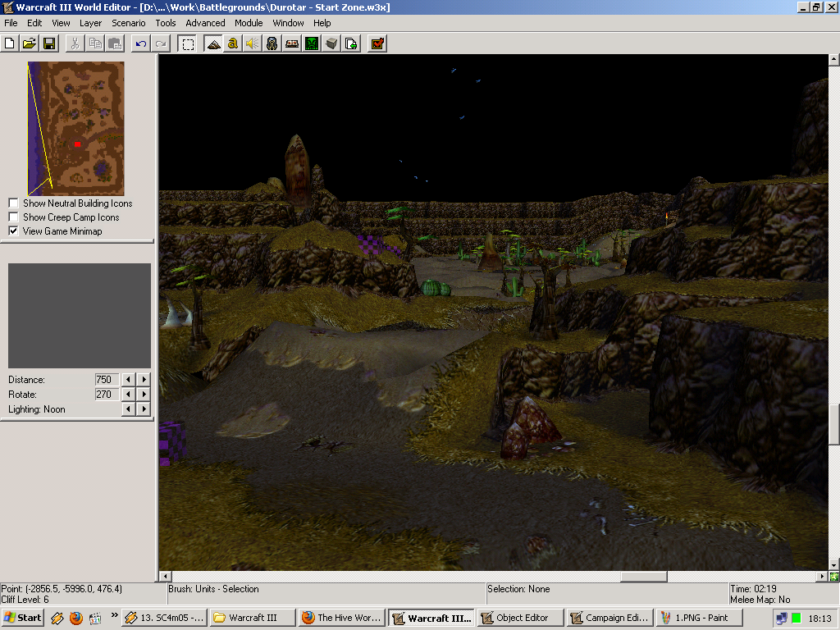Screen dimensions: 840x630
Task: Activate the selection brush tool
Action: point(188,43)
